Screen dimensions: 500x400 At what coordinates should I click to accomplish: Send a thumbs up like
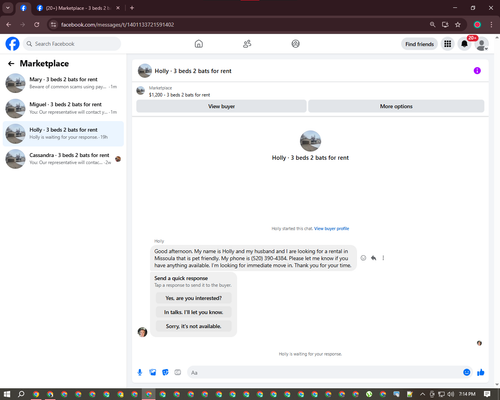[481, 372]
